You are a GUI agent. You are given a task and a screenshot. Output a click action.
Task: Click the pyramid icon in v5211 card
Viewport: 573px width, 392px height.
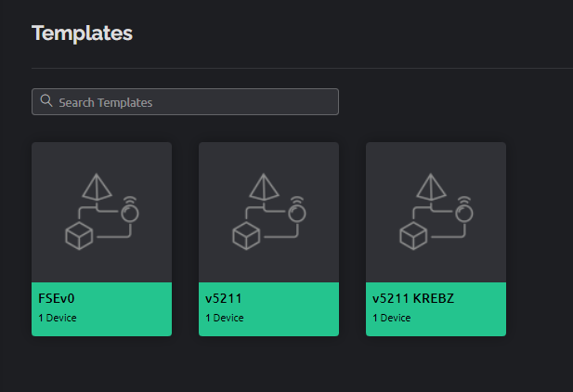tap(264, 187)
